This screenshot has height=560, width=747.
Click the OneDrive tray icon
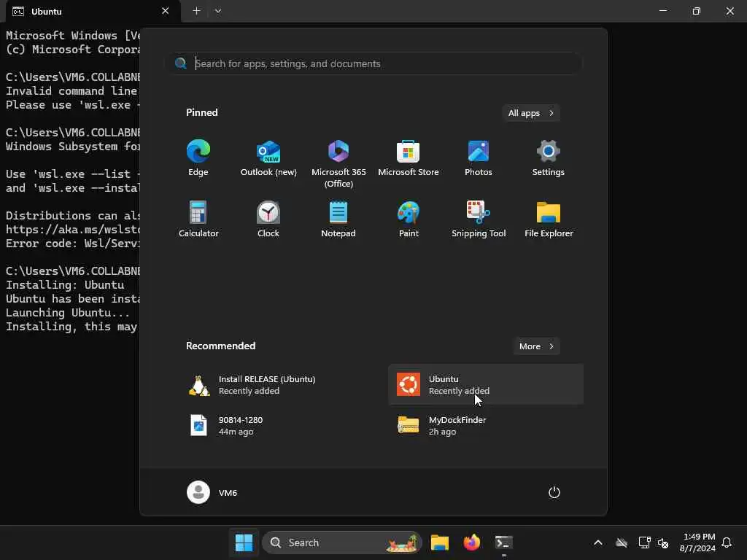[x=622, y=542]
